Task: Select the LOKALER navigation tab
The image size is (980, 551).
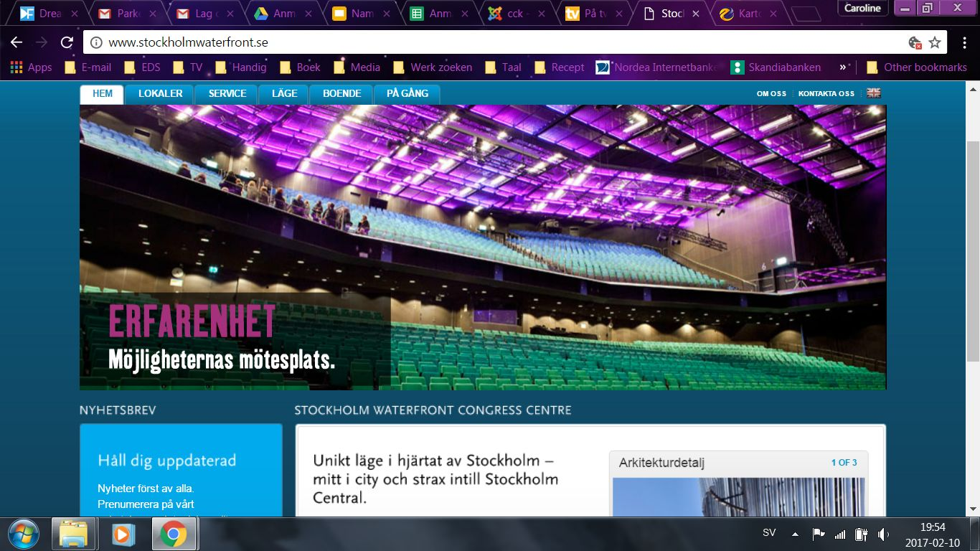Action: point(160,94)
